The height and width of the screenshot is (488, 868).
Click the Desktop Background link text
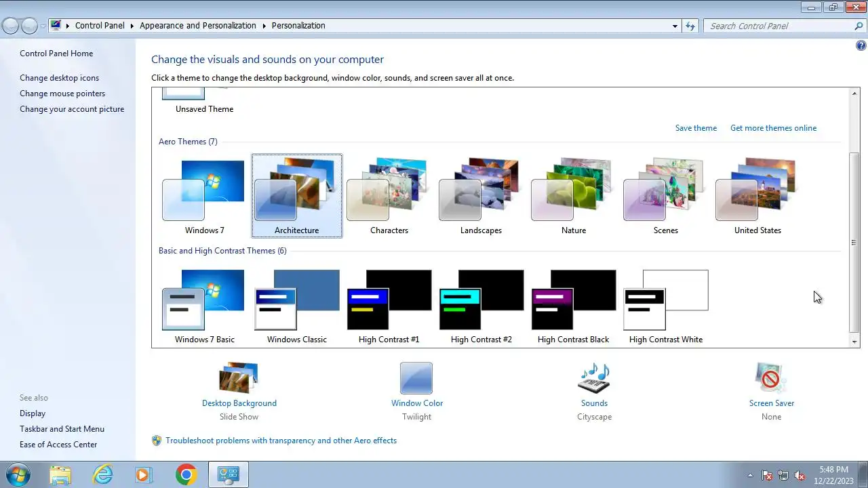tap(239, 403)
